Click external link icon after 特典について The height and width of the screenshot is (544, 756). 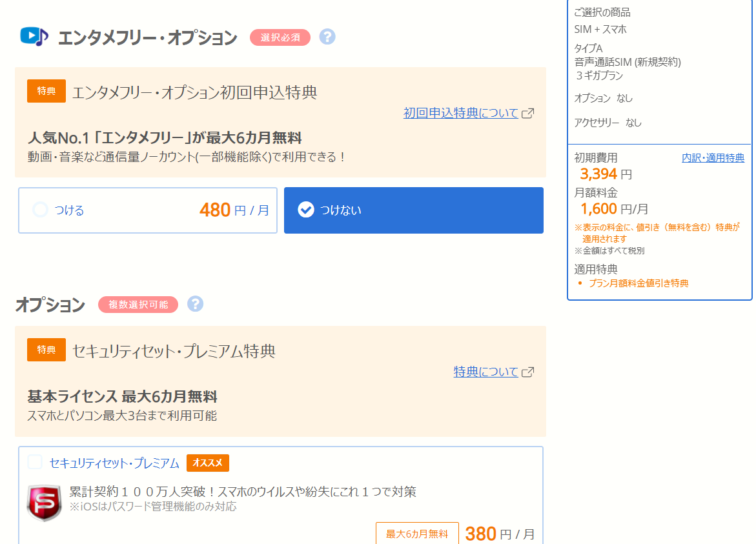pos(528,372)
